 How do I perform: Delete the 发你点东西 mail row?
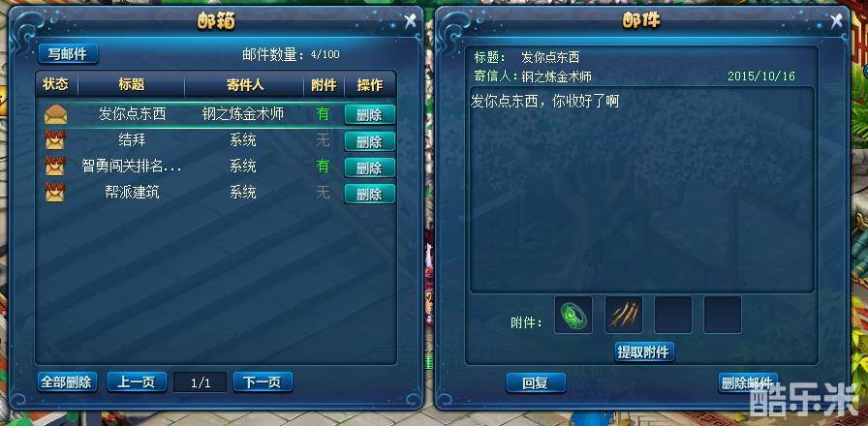coord(369,115)
